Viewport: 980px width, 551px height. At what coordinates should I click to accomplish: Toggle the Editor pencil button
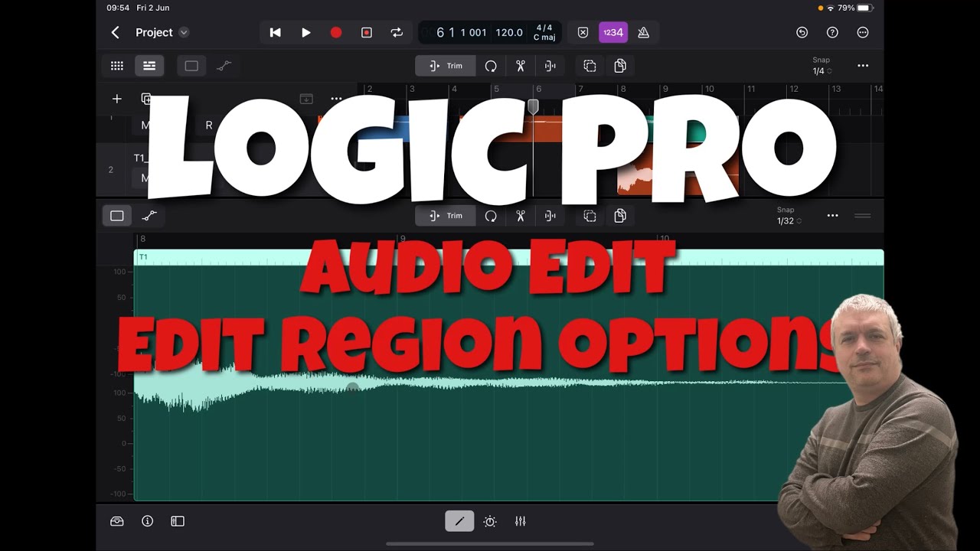coord(459,521)
